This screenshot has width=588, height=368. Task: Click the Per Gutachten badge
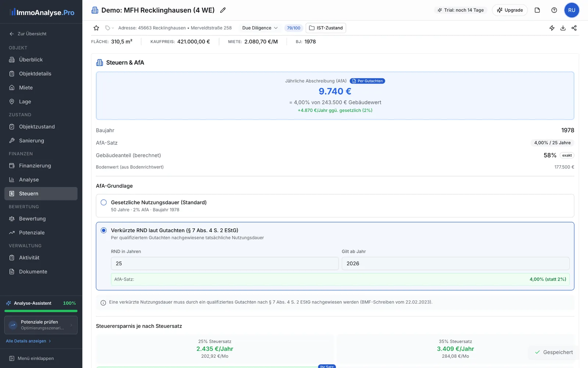pyautogui.click(x=367, y=81)
